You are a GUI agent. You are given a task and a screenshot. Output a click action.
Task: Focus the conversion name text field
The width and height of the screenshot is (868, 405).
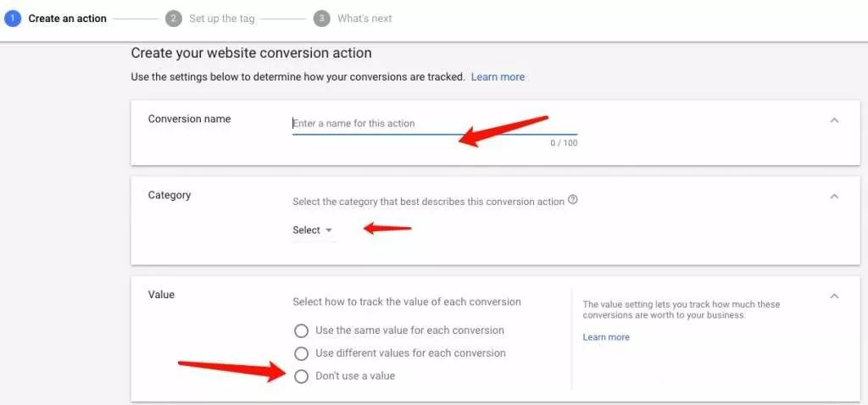(x=434, y=124)
